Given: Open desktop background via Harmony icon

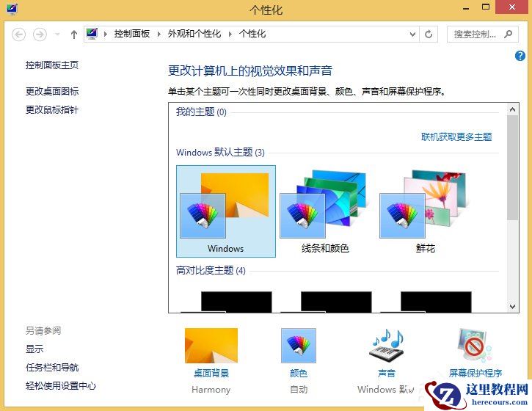Looking at the screenshot, I should (211, 346).
